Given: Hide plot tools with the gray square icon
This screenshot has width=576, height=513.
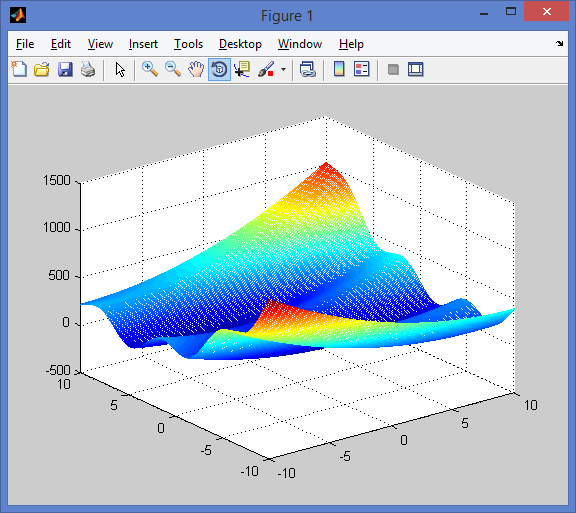Looking at the screenshot, I should [x=393, y=69].
